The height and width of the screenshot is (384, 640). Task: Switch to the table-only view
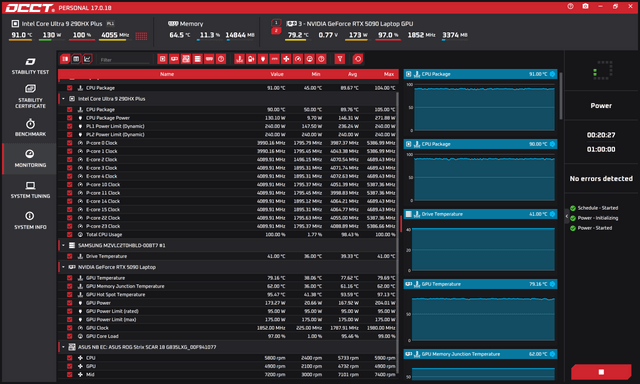76,59
